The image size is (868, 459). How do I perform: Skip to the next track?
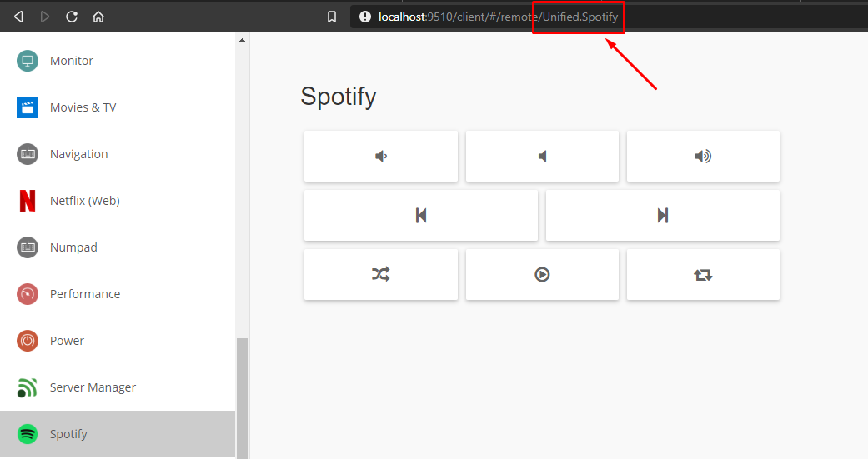663,215
